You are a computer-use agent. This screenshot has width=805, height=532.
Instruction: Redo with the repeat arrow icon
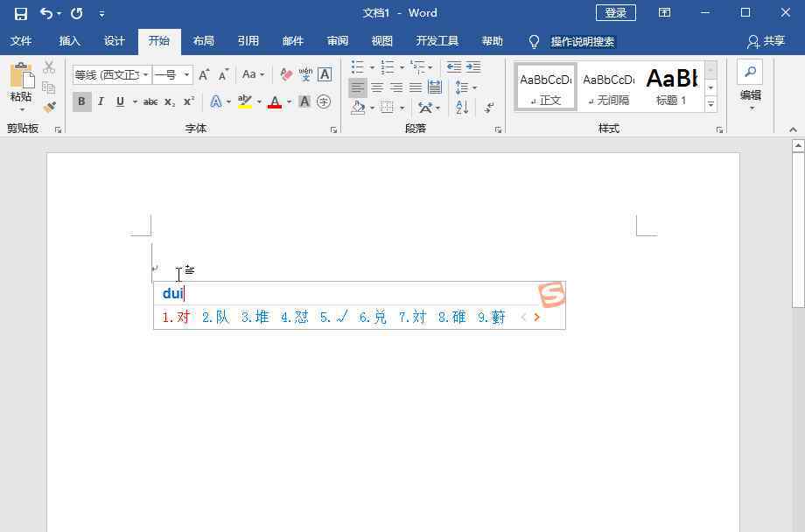coord(77,13)
